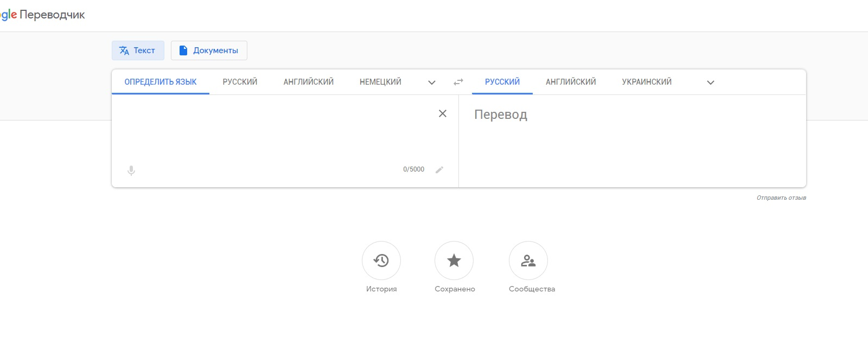Image resolution: width=868 pixels, height=349 pixels.
Task: Choose Немецкий as source language
Action: (380, 82)
